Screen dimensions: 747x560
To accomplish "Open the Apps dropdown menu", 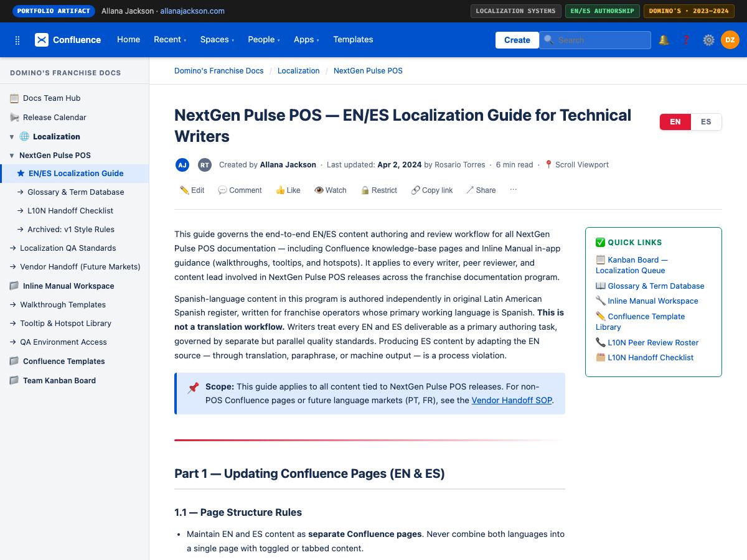I will [306, 40].
